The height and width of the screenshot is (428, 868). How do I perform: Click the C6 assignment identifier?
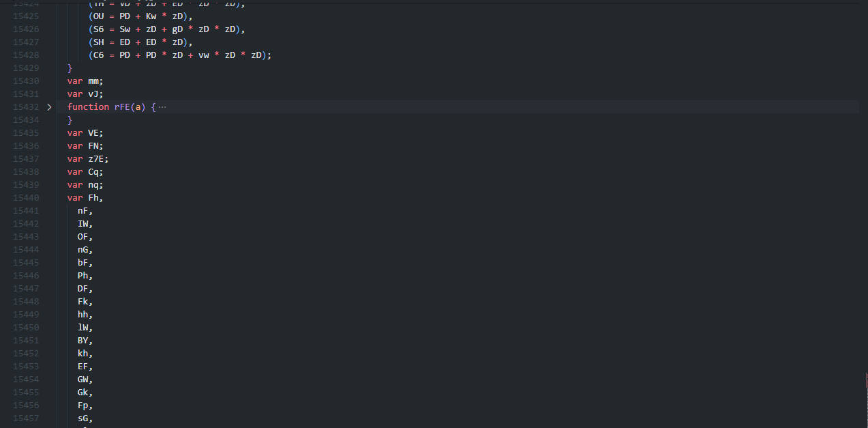point(98,55)
